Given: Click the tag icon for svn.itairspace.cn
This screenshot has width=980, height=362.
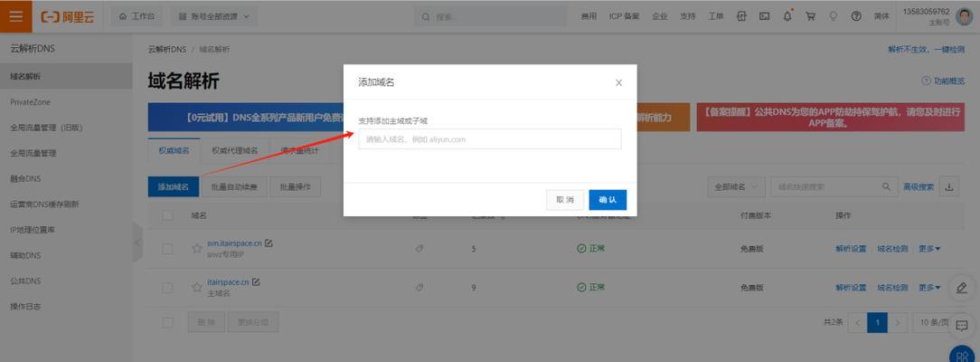Looking at the screenshot, I should coord(419,249).
